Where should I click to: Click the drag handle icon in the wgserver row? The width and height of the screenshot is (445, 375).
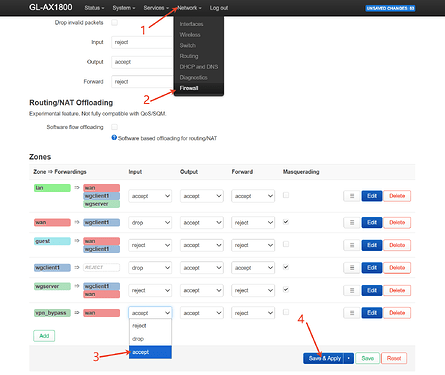pos(352,290)
